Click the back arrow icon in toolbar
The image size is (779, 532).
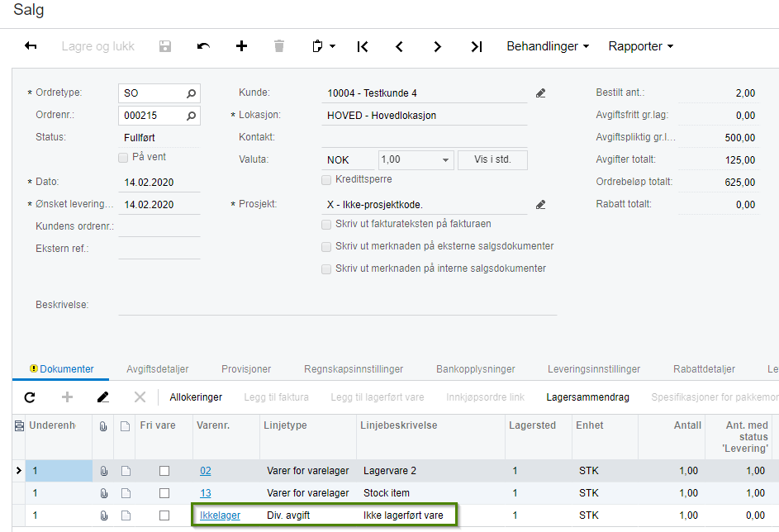tap(31, 46)
